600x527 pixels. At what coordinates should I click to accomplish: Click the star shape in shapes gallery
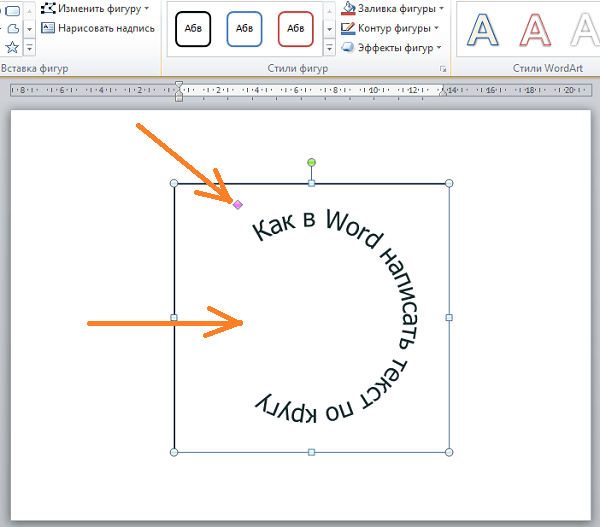[12, 47]
